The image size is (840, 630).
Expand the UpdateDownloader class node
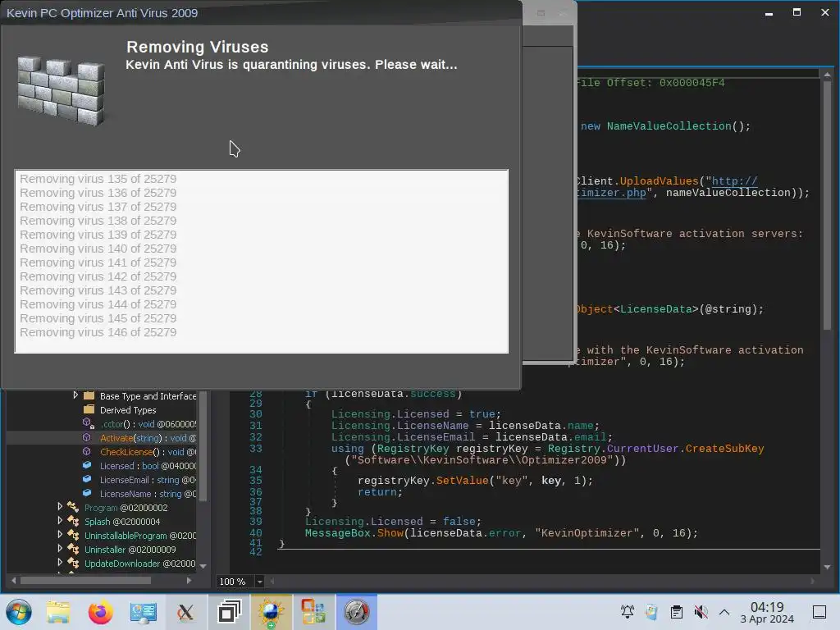pyautogui.click(x=60, y=562)
